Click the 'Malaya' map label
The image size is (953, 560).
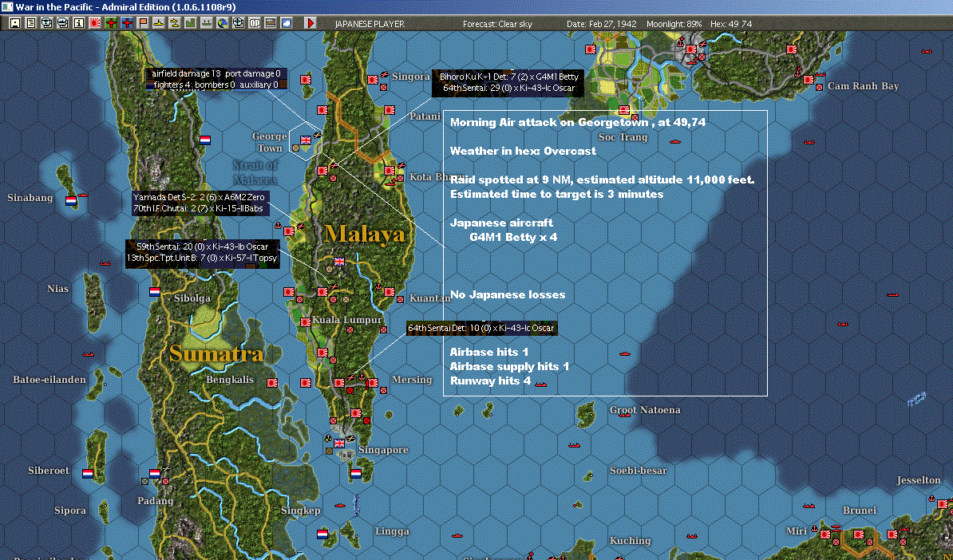click(x=364, y=234)
